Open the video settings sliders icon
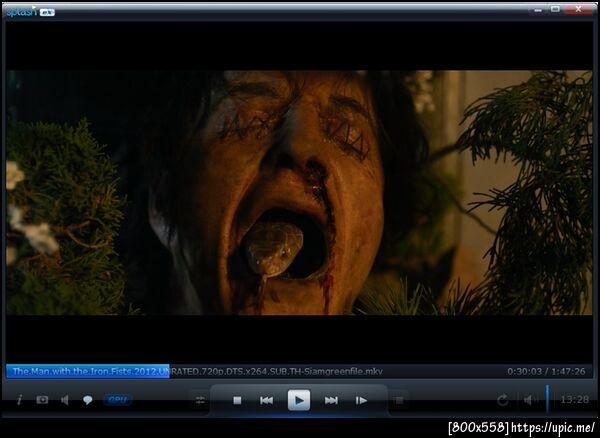This screenshot has height=438, width=600. 200,401
